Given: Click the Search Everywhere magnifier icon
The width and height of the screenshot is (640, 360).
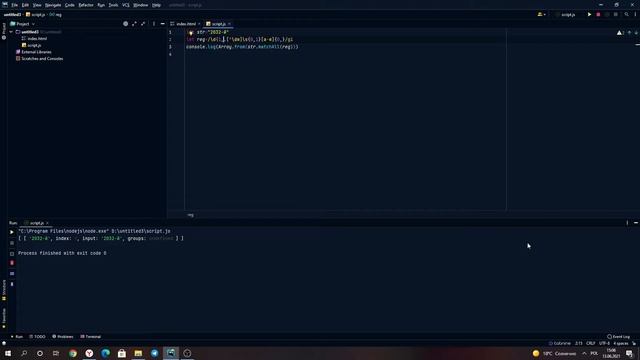Looking at the screenshot, I should (627, 15).
